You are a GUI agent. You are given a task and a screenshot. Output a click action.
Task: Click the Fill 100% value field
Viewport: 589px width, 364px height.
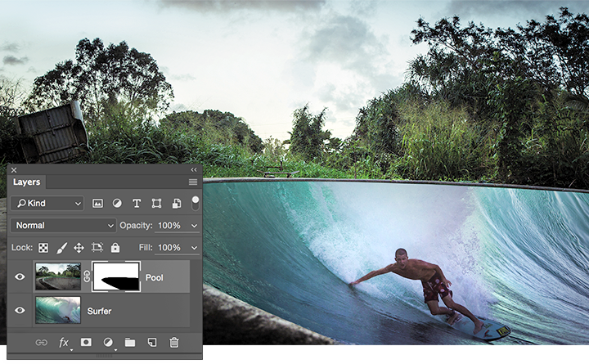coord(169,248)
